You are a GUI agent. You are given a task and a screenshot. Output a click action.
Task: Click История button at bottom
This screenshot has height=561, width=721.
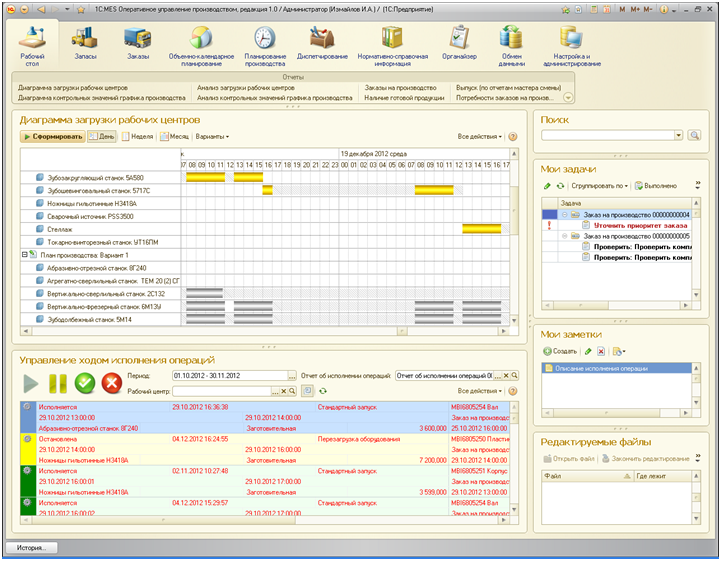click(x=31, y=548)
